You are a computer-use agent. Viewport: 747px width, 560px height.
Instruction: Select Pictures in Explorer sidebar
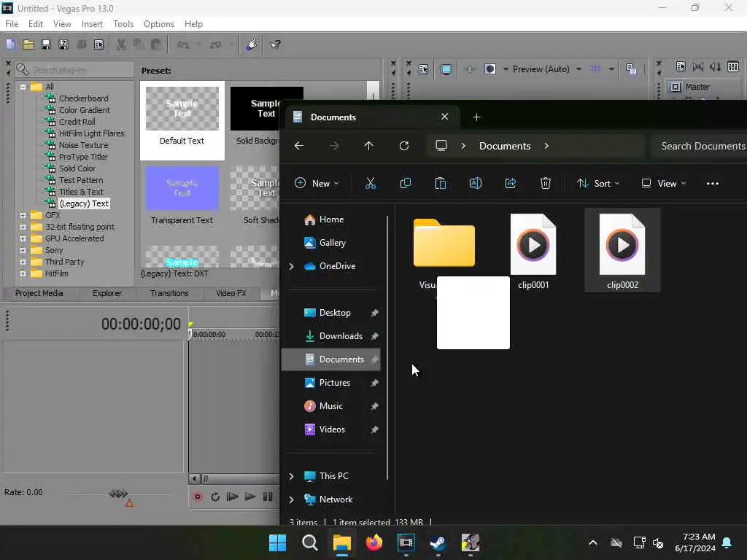(x=333, y=383)
